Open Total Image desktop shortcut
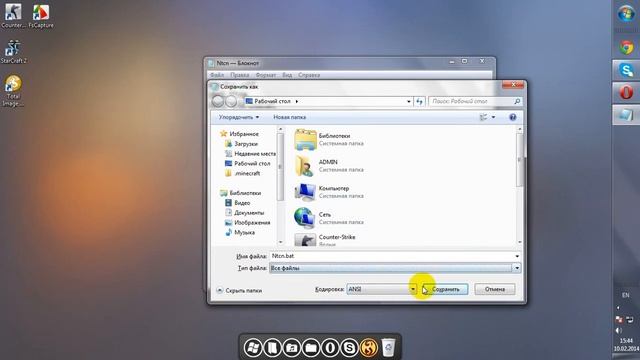The width and height of the screenshot is (640, 360). click(x=13, y=91)
